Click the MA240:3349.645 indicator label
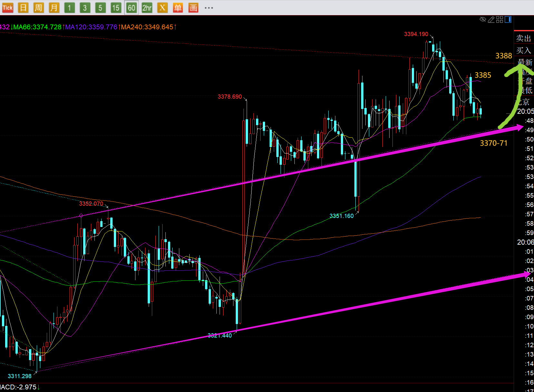This screenshot has height=392, width=534. click(x=147, y=27)
